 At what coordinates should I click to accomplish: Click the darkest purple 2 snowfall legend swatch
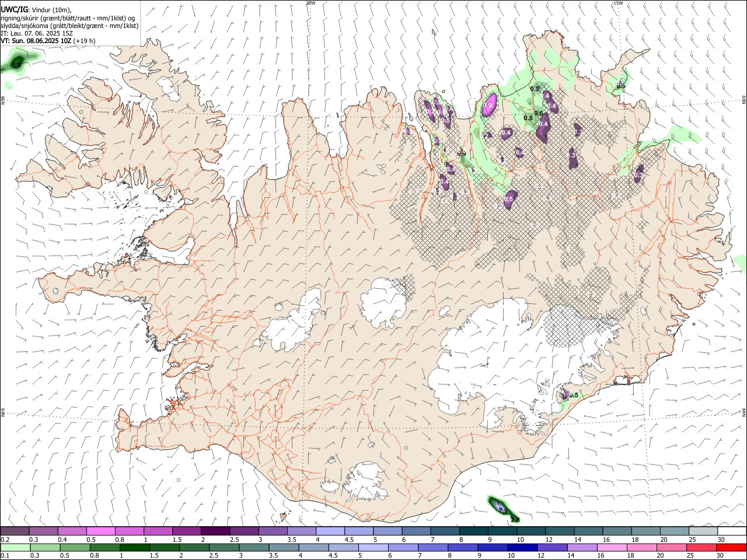[x=215, y=531]
